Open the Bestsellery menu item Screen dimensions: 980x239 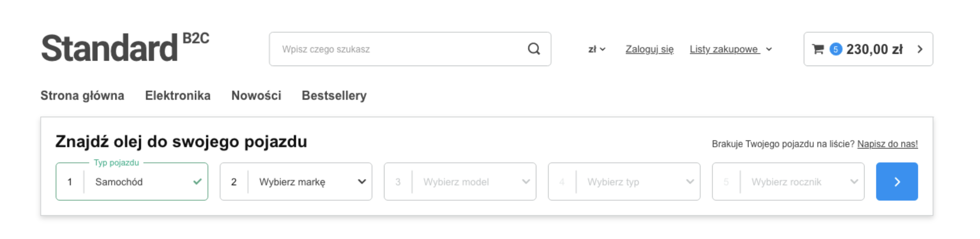pos(334,96)
